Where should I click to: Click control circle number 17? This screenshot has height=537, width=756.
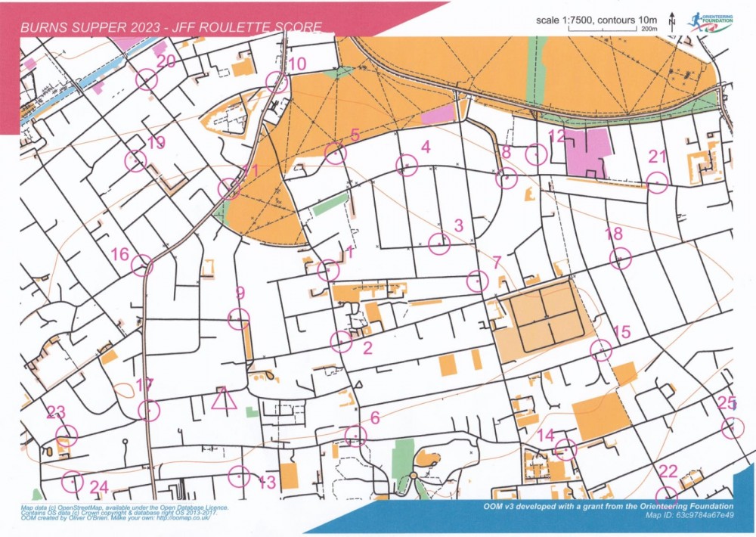click(150, 410)
